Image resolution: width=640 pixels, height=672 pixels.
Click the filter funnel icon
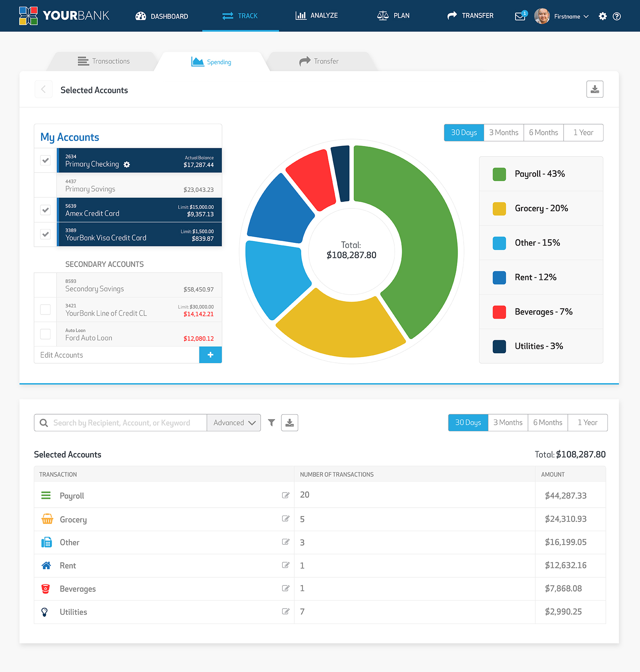[271, 423]
